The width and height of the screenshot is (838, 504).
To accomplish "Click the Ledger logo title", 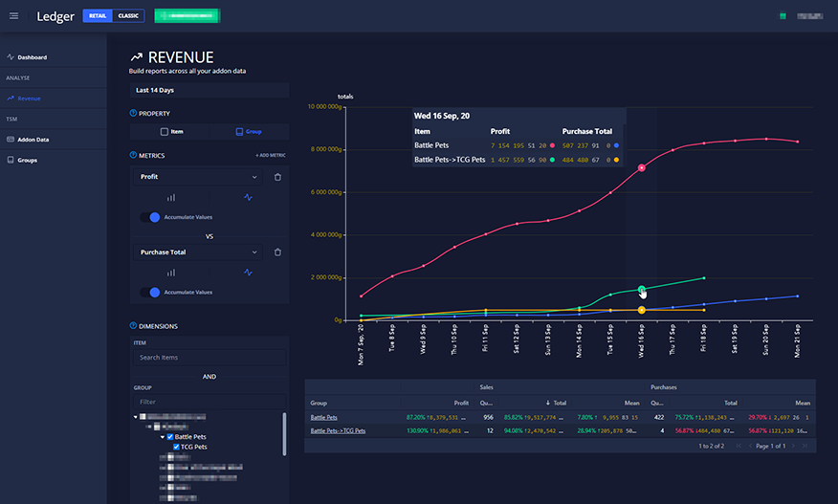I will (55, 16).
